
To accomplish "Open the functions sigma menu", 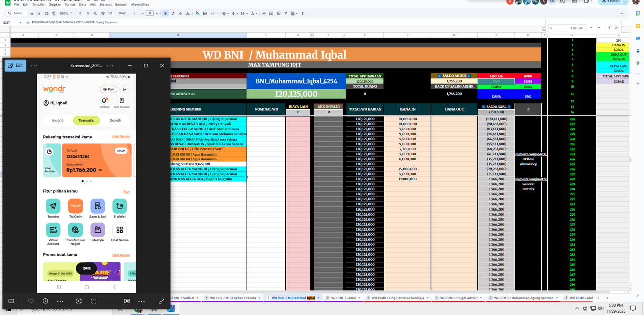I will 302,13.
